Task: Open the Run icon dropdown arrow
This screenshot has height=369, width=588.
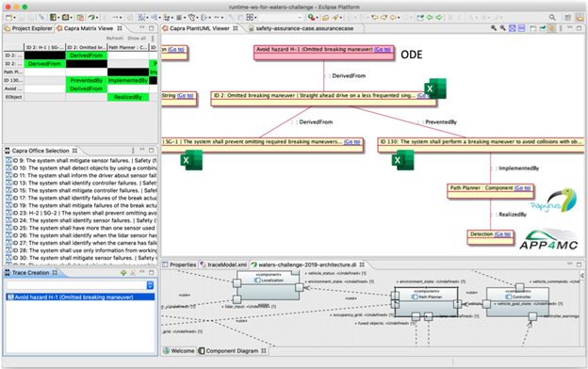Action: pyautogui.click(x=317, y=18)
